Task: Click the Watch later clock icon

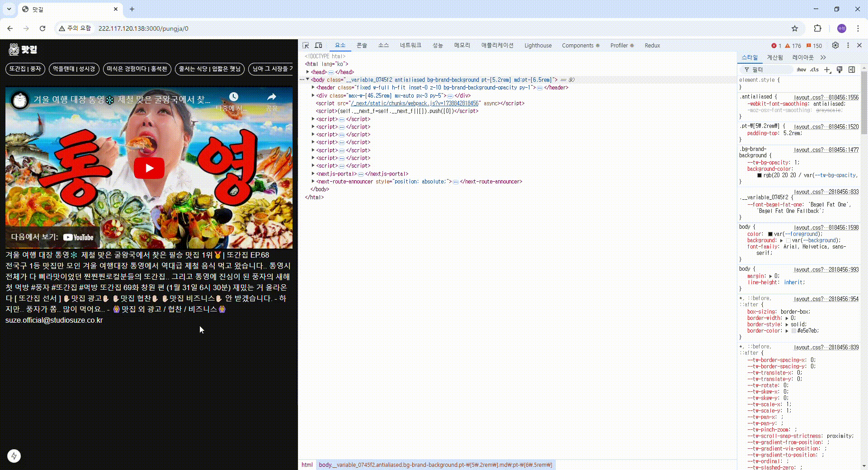Action: [233, 97]
